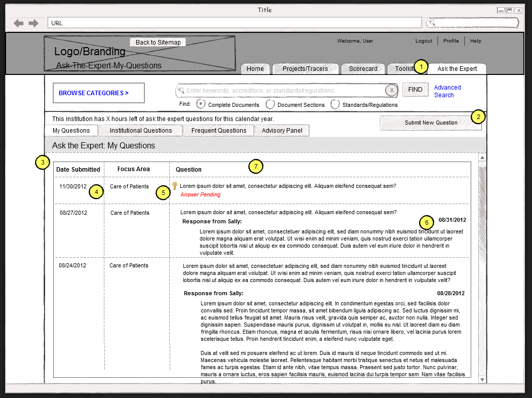Click the Logo/Branding placeholder
This screenshot has width=532, height=398.
(x=140, y=54)
